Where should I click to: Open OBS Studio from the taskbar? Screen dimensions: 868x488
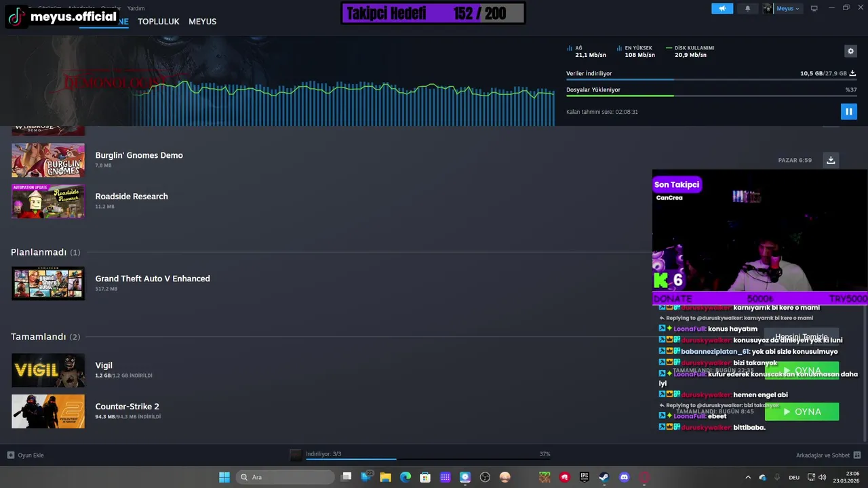[x=485, y=477]
